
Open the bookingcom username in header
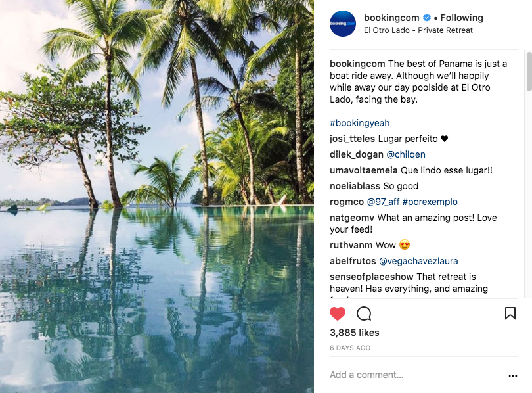[391, 18]
